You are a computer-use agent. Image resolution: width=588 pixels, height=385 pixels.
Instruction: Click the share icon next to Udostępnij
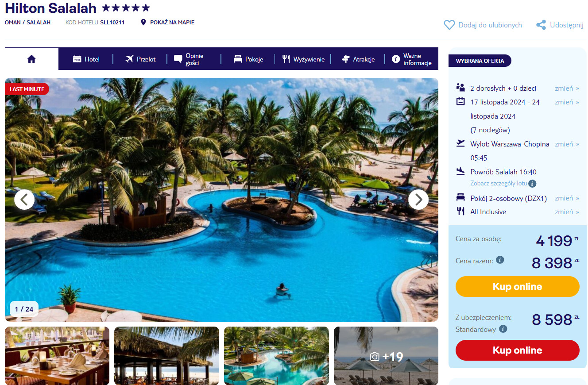[541, 25]
